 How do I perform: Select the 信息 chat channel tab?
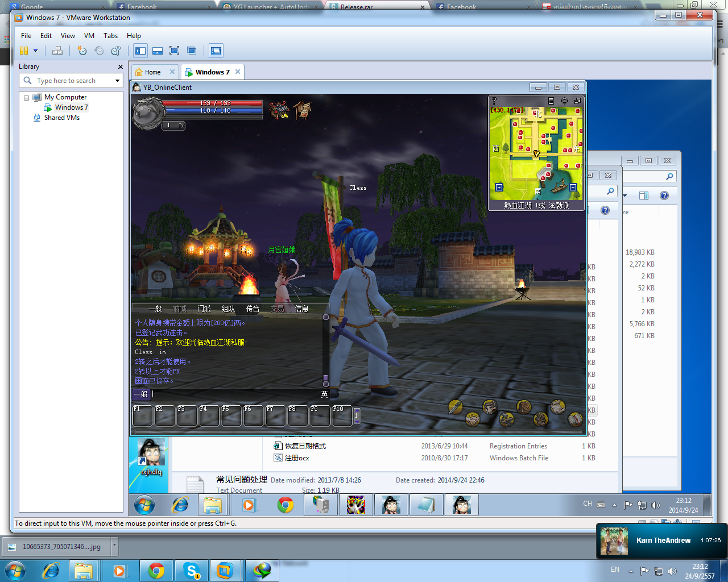coord(301,309)
